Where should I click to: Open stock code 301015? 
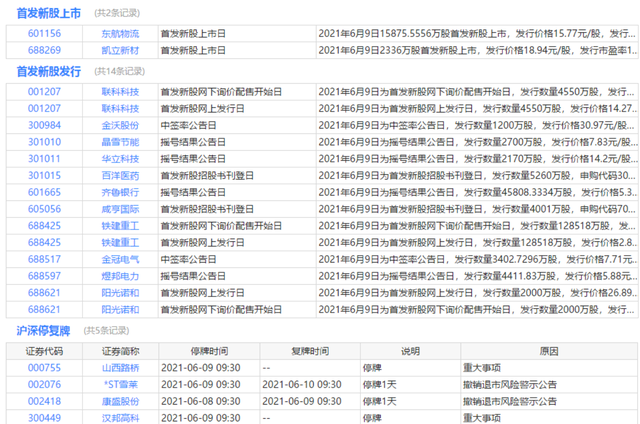tap(44, 175)
